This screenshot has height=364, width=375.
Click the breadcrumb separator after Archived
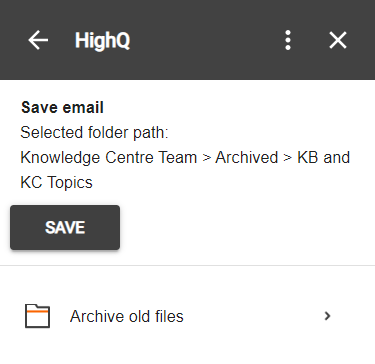tap(287, 158)
